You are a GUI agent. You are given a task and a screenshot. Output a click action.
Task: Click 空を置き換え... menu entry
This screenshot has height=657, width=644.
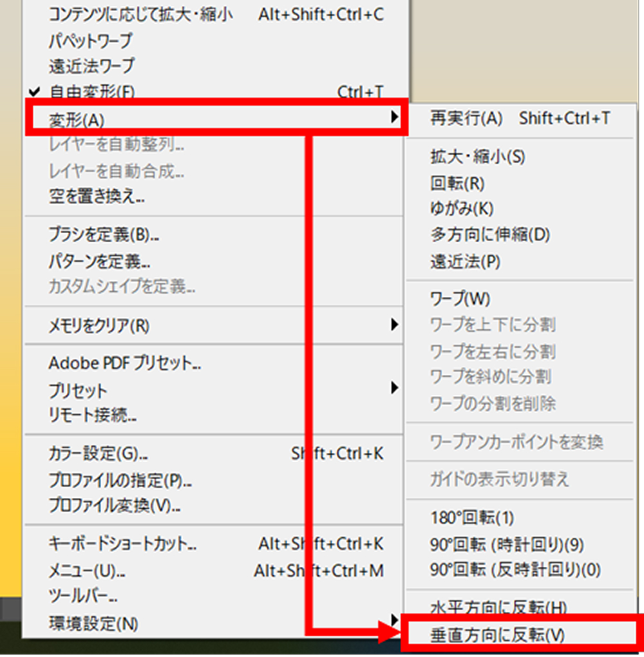point(97,196)
